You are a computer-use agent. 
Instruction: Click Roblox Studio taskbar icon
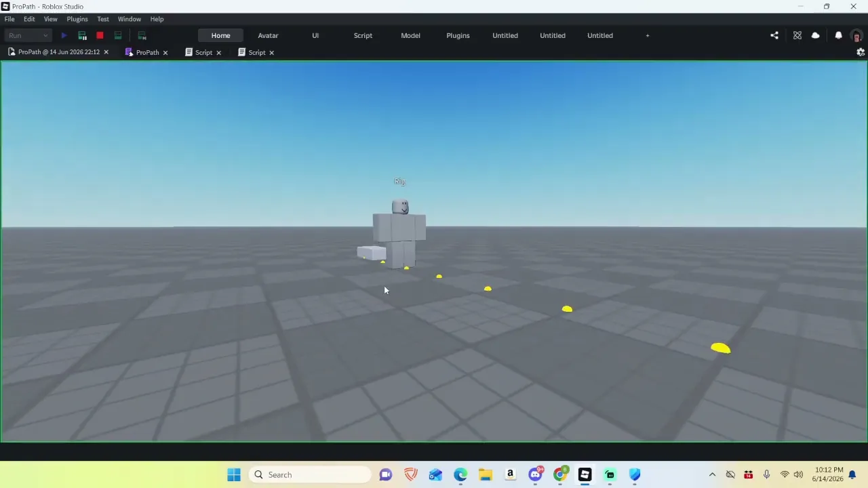pos(585,474)
